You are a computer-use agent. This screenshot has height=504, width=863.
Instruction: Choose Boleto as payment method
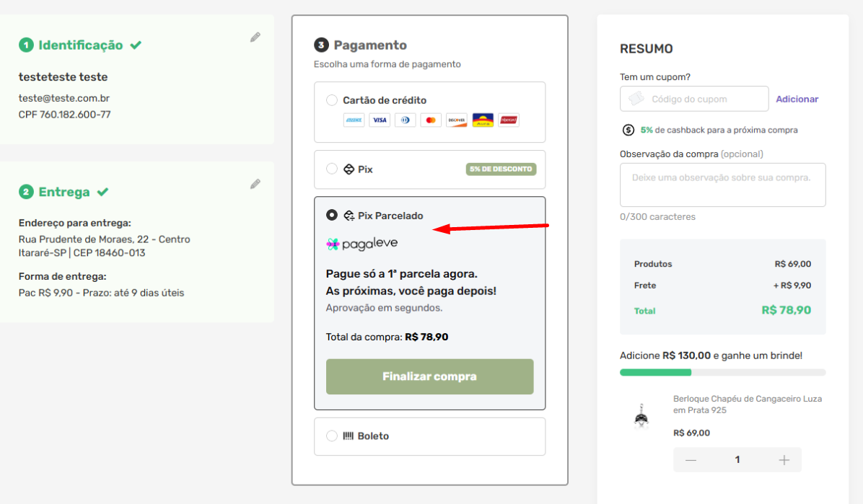click(x=332, y=436)
